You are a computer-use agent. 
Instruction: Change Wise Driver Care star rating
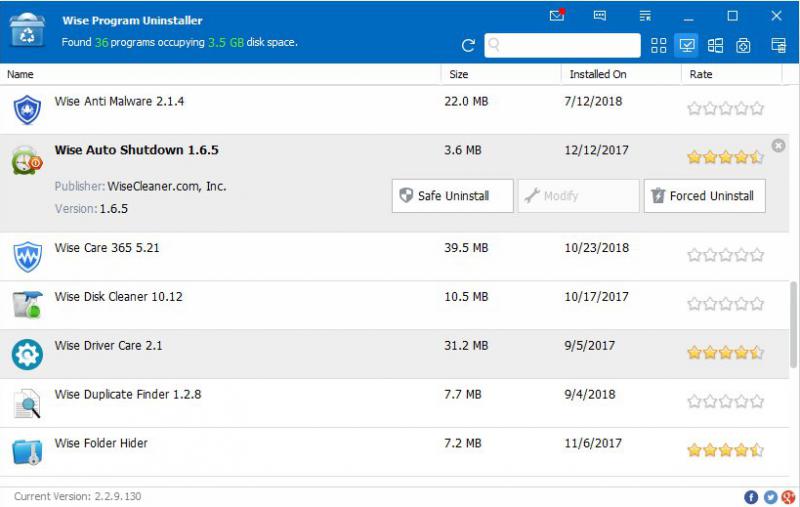(x=725, y=352)
